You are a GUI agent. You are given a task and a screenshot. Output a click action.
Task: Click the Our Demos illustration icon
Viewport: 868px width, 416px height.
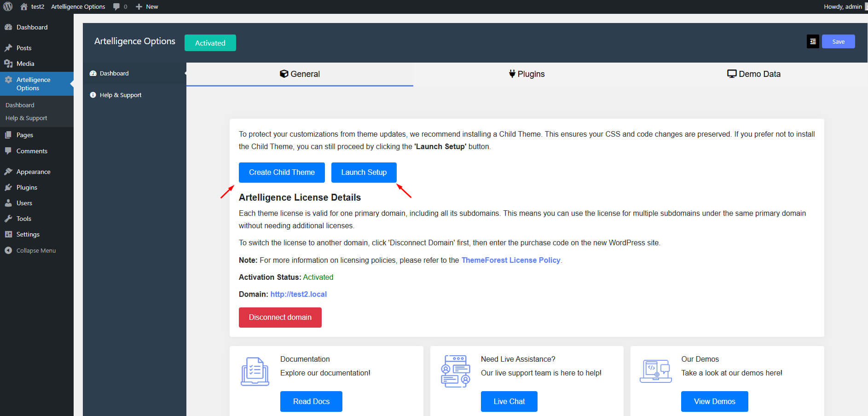[655, 371]
